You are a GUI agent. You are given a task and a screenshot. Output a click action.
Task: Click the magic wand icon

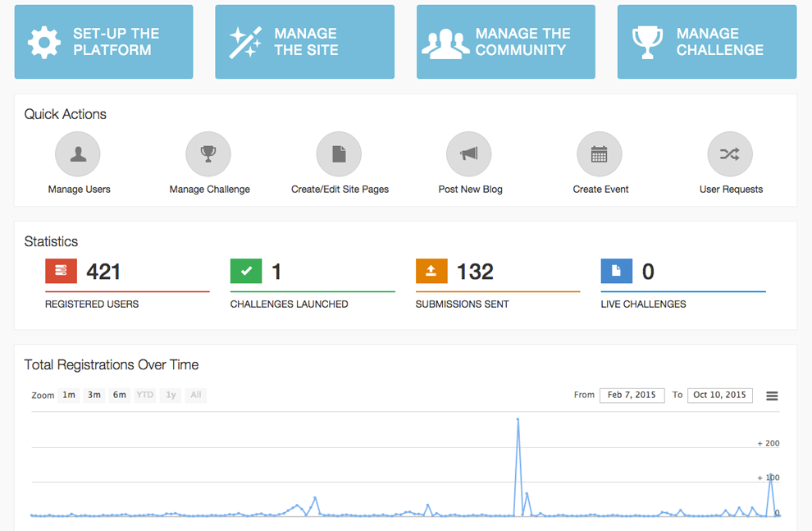(x=245, y=42)
